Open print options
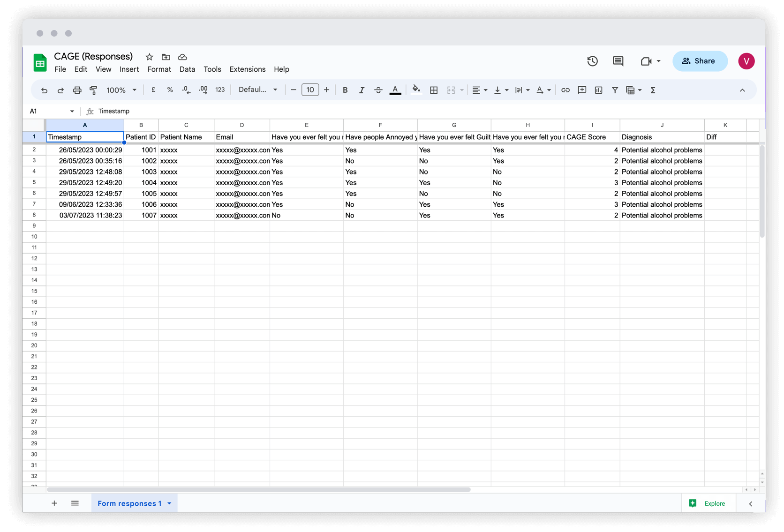Screen dimensions: 784x532 click(77, 90)
